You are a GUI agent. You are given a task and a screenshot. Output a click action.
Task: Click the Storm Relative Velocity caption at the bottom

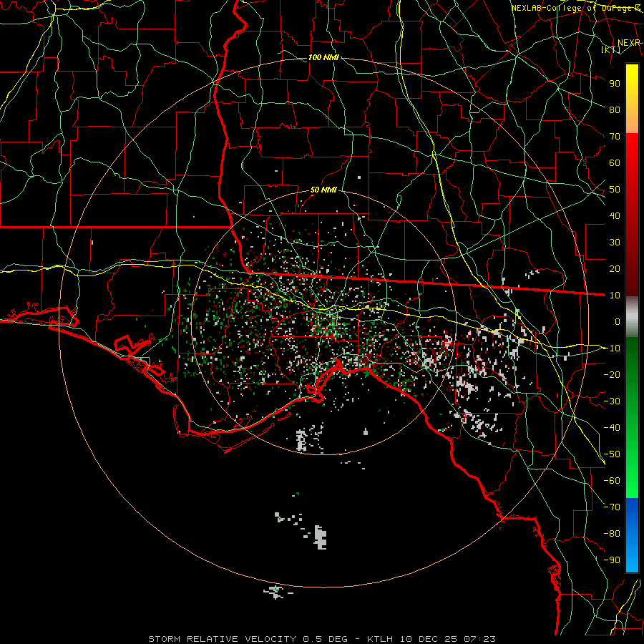point(321,639)
